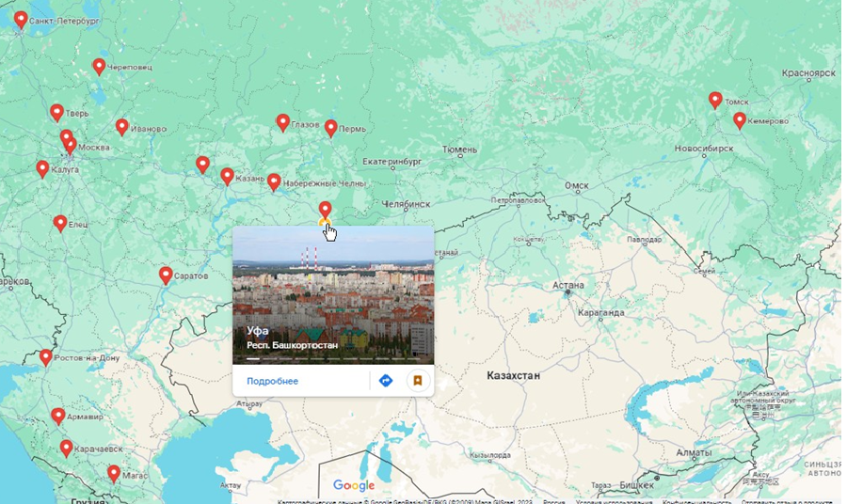Click the Саратов location pin

[x=166, y=276]
